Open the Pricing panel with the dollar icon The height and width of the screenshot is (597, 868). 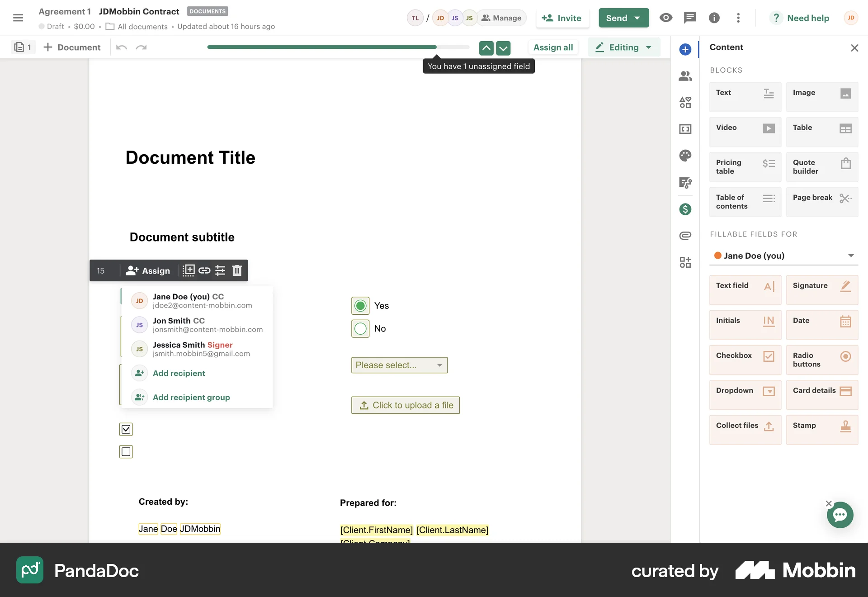point(685,209)
